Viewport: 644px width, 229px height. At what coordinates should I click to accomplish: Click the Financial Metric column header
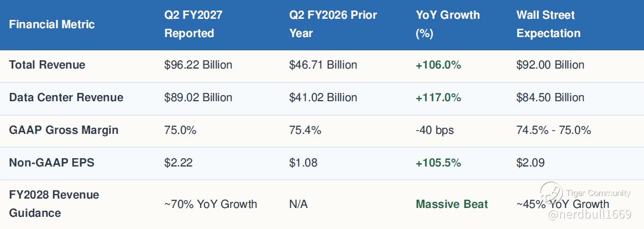(x=52, y=24)
